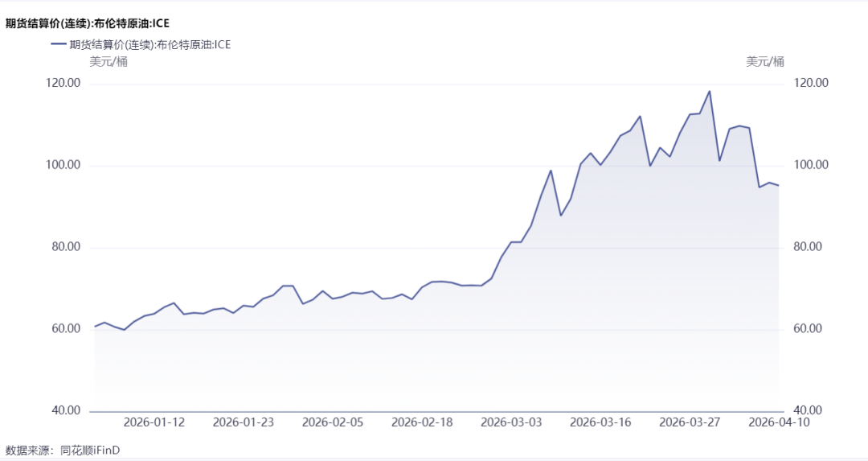Select the 2026-03-27 date label

tap(690, 422)
